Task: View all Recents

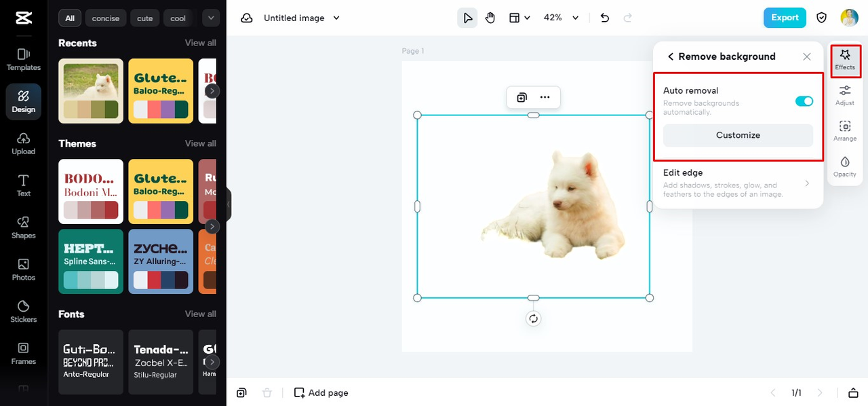Action: coord(201,43)
